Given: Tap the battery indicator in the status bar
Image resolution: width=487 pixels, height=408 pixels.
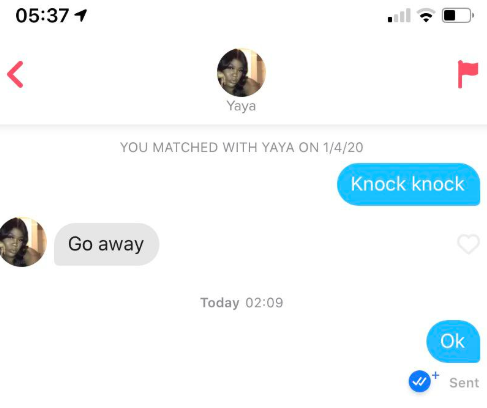Looking at the screenshot, I should (x=458, y=15).
